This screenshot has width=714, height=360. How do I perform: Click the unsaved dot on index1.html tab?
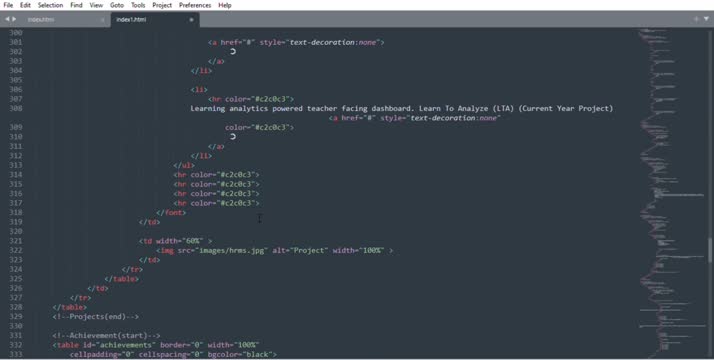tap(191, 20)
